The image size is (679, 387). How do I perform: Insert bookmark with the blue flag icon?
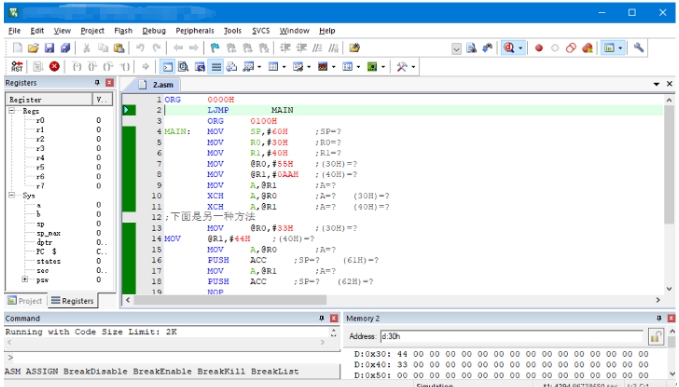click(x=215, y=48)
